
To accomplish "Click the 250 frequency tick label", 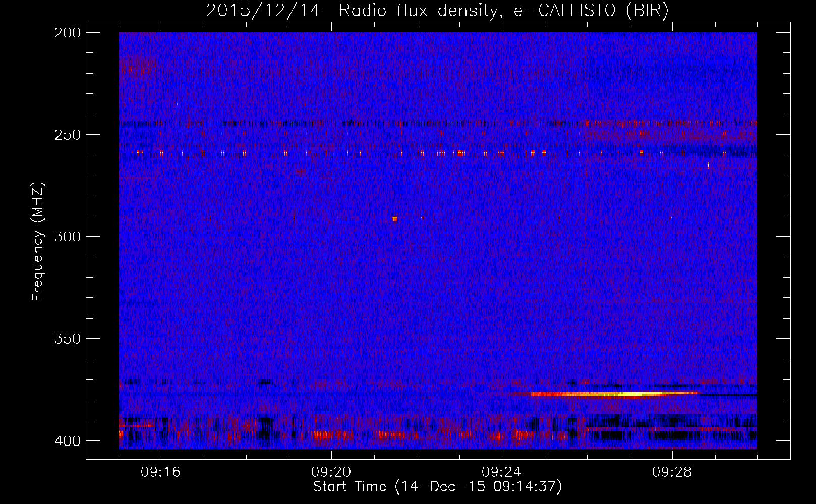I will pos(67,135).
